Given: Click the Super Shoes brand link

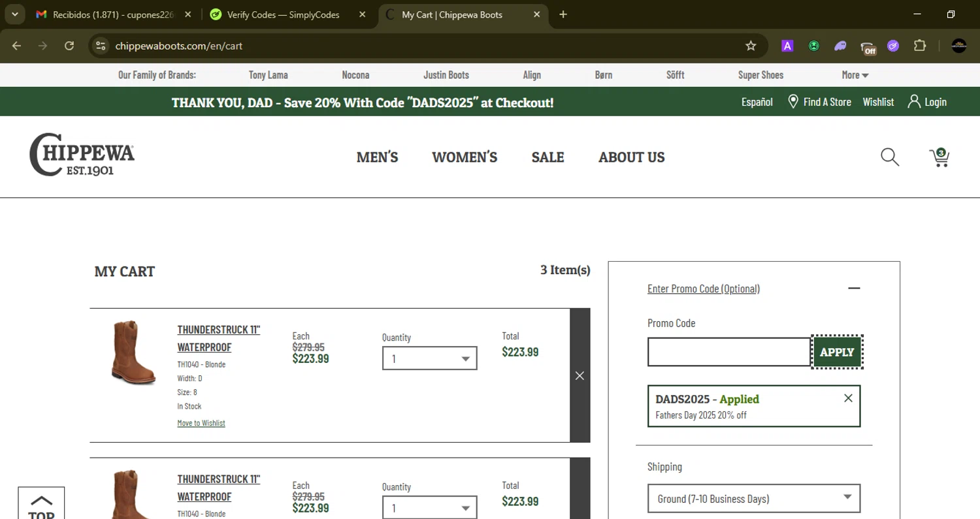Looking at the screenshot, I should pyautogui.click(x=760, y=75).
